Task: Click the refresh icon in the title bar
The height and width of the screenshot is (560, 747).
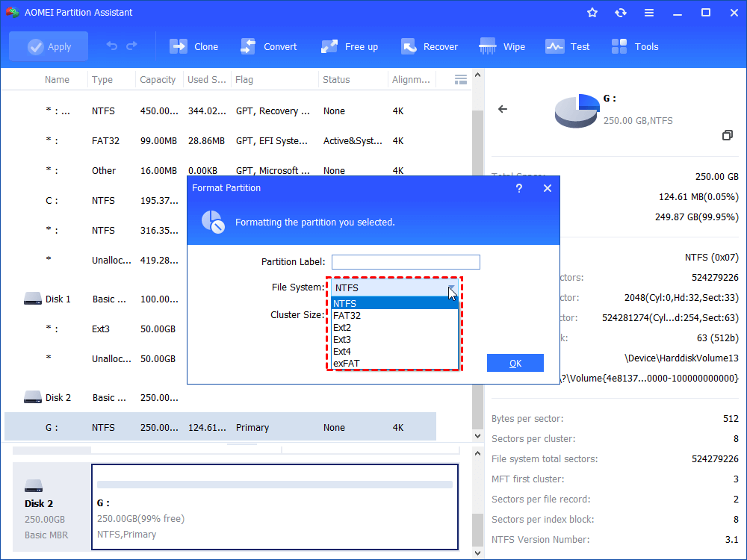Action: pos(620,12)
